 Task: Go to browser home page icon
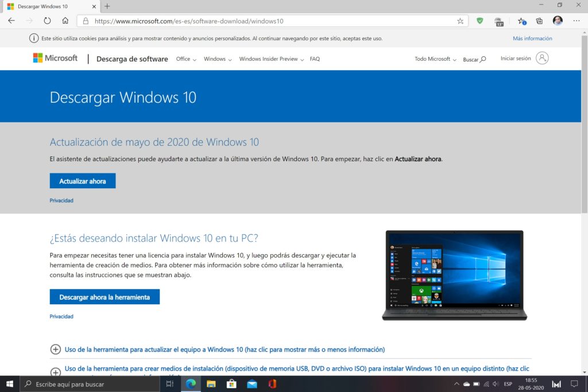click(65, 21)
